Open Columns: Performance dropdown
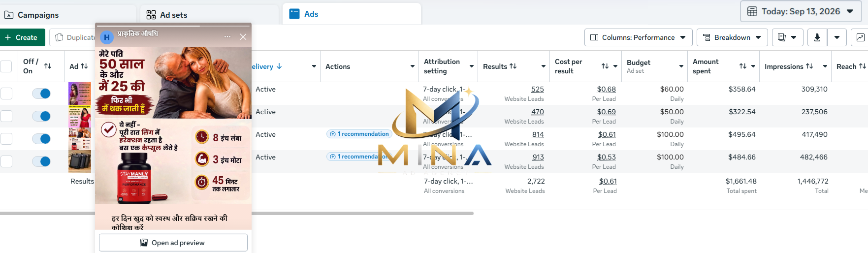The width and height of the screenshot is (868, 253). click(x=638, y=37)
